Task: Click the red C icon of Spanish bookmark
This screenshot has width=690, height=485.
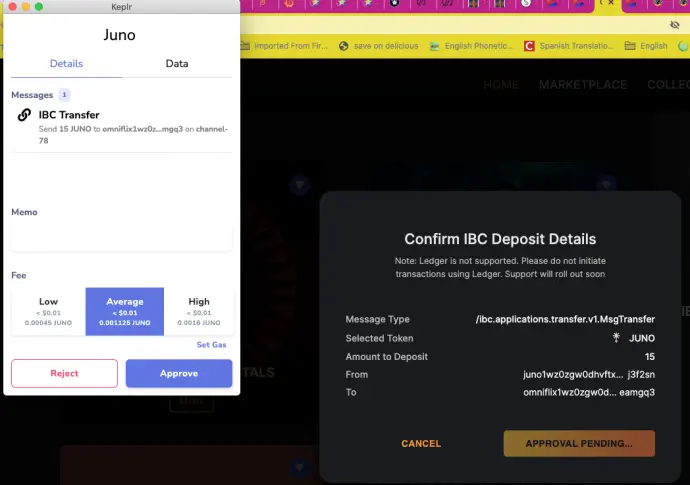Action: [x=529, y=46]
